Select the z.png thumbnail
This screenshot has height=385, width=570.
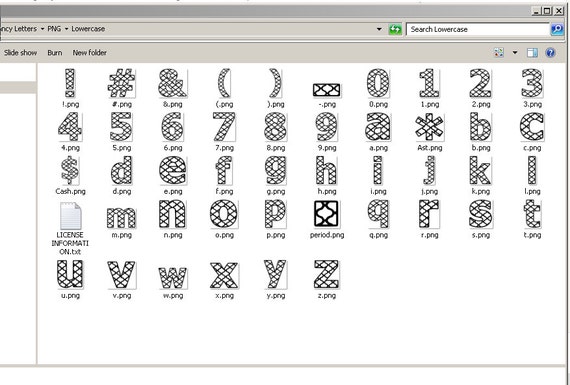pyautogui.click(x=326, y=274)
